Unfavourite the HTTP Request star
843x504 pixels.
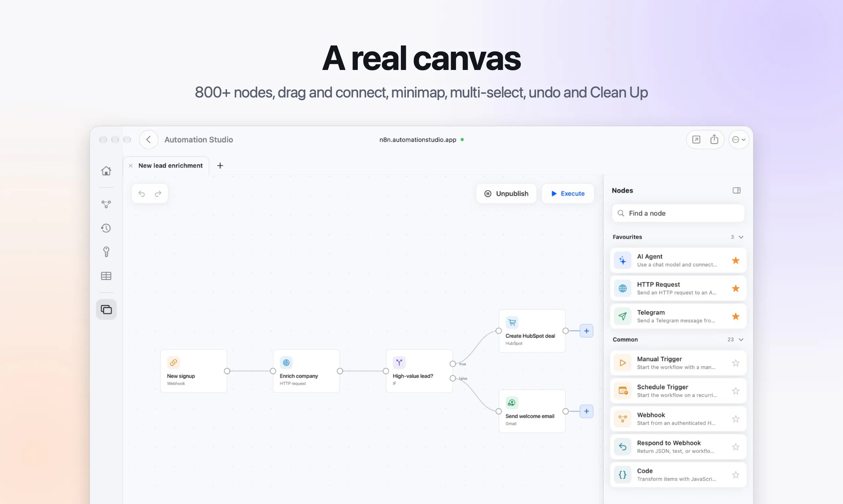735,288
